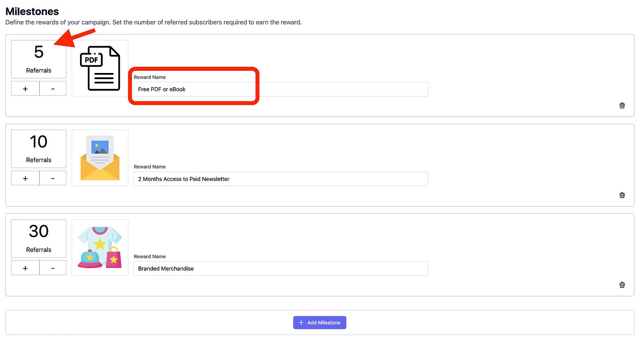
Task: Change the envelope newsletter reward image
Action: coord(100,158)
